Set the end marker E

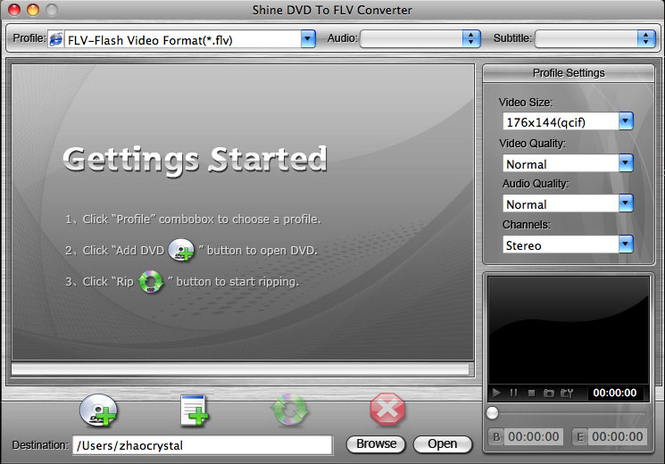pos(580,437)
